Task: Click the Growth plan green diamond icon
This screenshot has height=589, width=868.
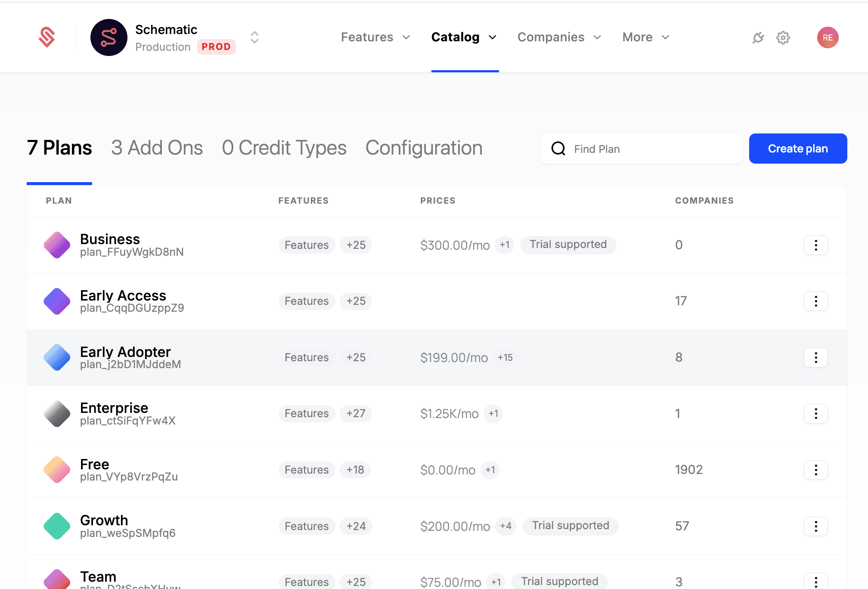Action: 57,526
